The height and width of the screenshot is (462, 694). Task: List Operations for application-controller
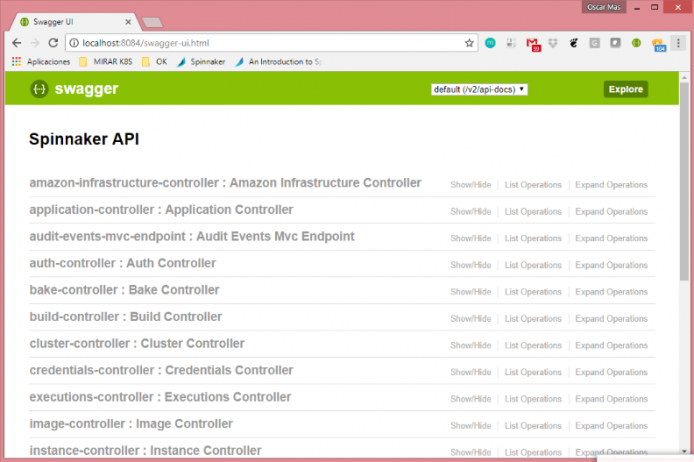tap(533, 212)
